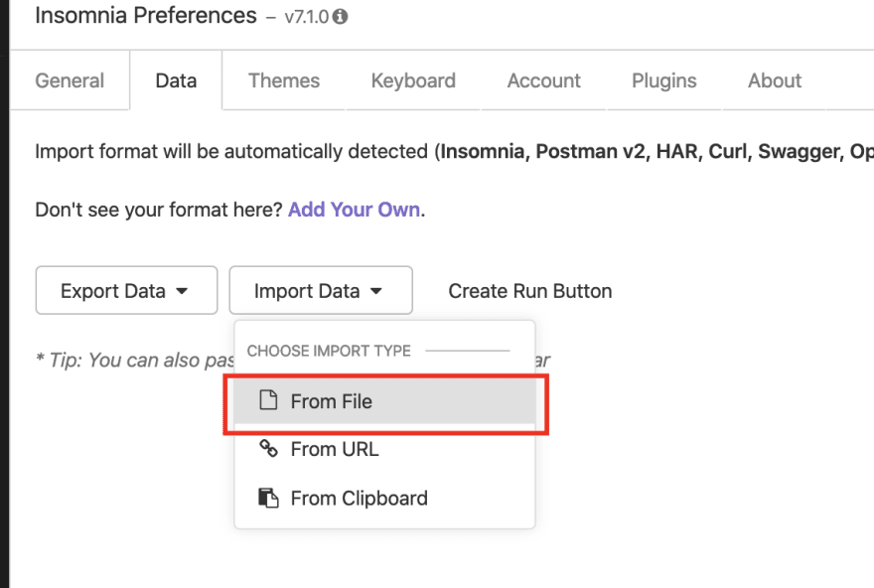874x588 pixels.
Task: Click the Insomnia Preferences title text
Action: click(146, 16)
